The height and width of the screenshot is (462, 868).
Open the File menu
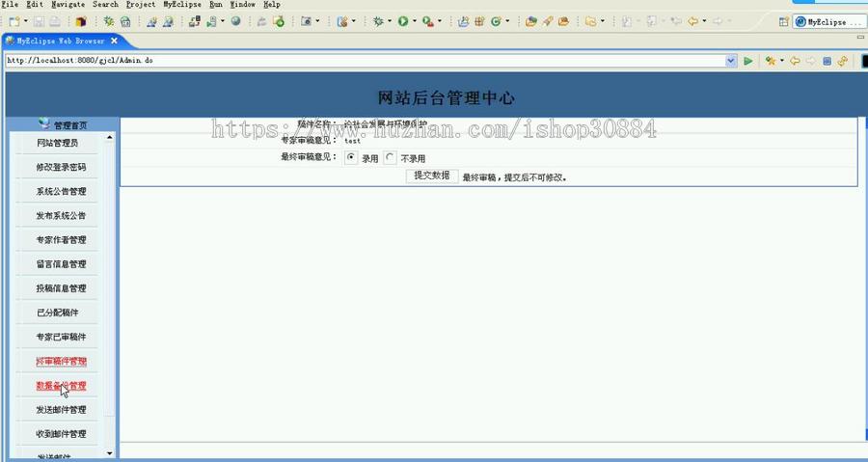pyautogui.click(x=10, y=5)
